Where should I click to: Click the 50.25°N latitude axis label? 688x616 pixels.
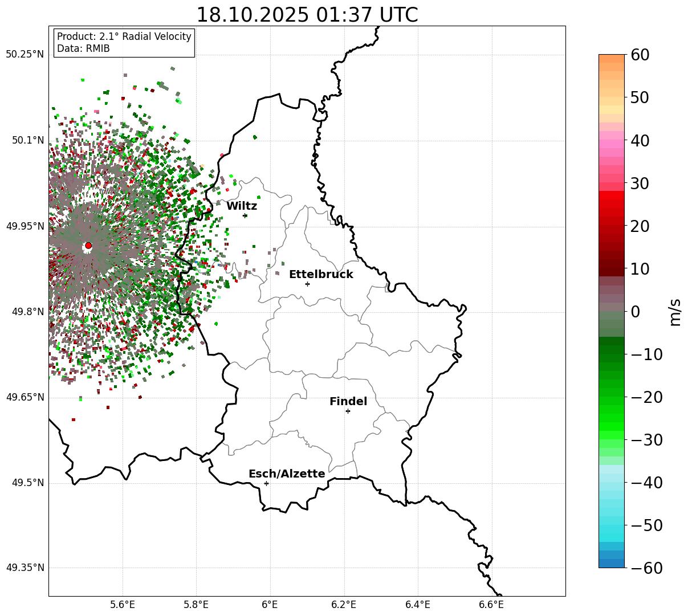point(25,54)
